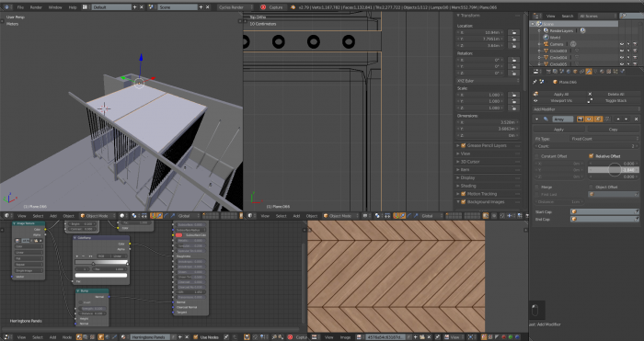Open the Cycles Render engine dropdown

236,7
